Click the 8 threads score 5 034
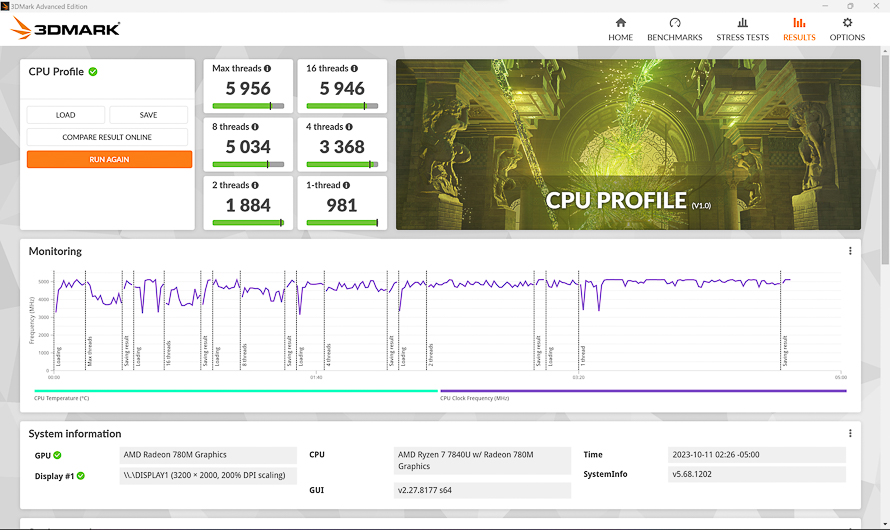This screenshot has height=530, width=890. tap(248, 147)
